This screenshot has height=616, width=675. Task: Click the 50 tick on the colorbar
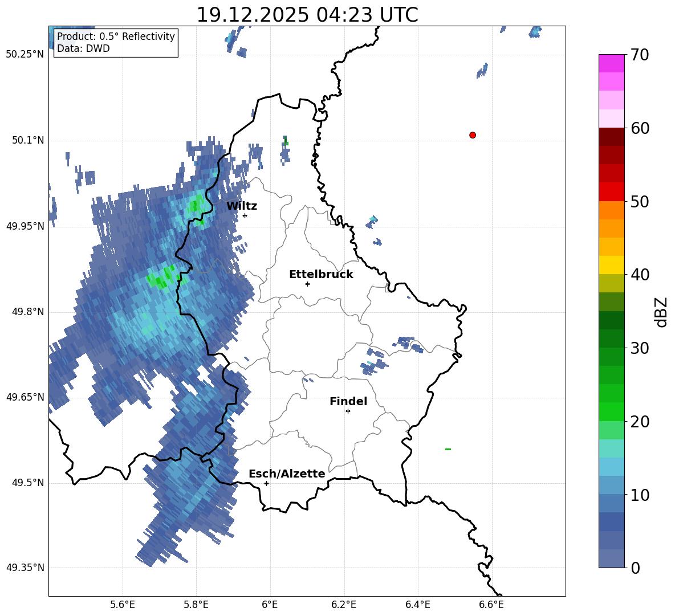click(640, 202)
